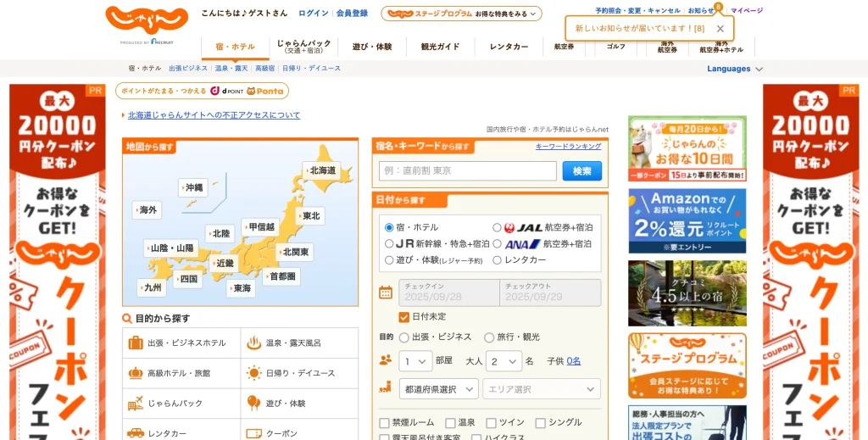This screenshot has width=868, height=440.
Task: Select 北海道 region on the map
Action: [322, 170]
